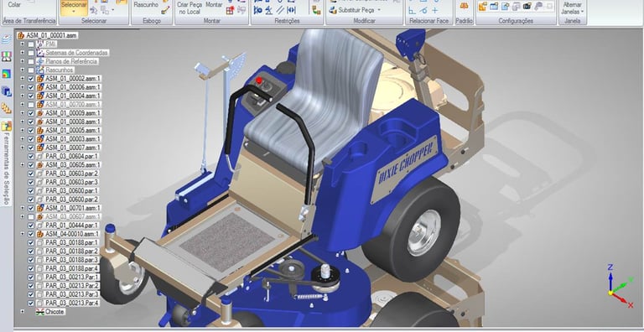Click the Montar assemble command
644x332 pixels.
214,4
